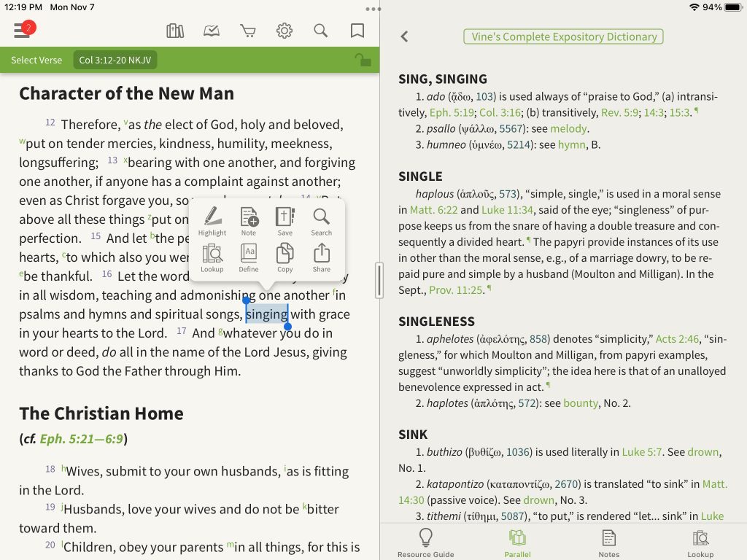Open Strong's number 1036 link
747x560 pixels.
coord(517,452)
